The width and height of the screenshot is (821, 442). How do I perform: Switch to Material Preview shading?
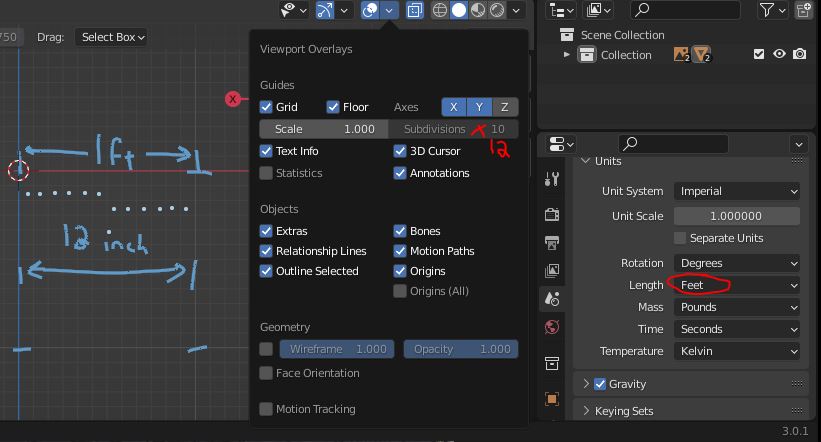(478, 10)
